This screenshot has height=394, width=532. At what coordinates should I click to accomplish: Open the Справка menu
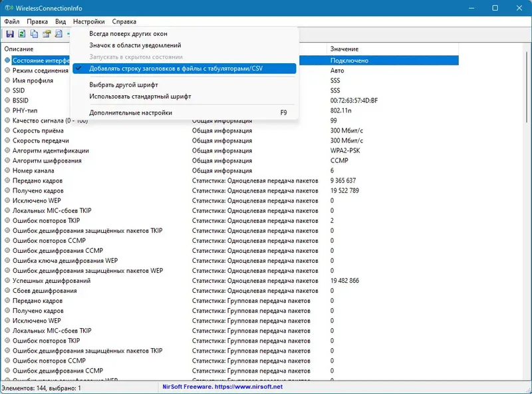[124, 21]
